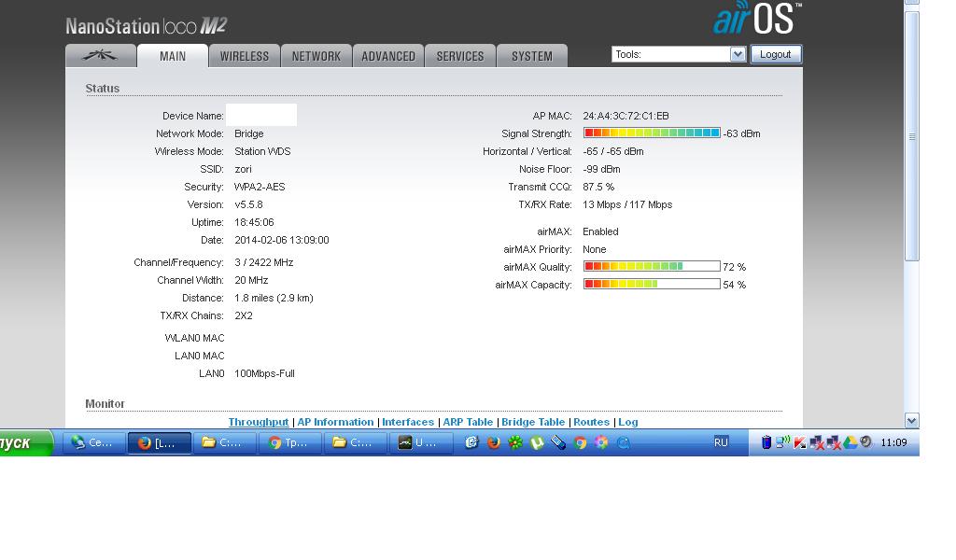This screenshot has height=560, width=956.
Task: Open the SERVICES tab
Action: click(x=460, y=56)
